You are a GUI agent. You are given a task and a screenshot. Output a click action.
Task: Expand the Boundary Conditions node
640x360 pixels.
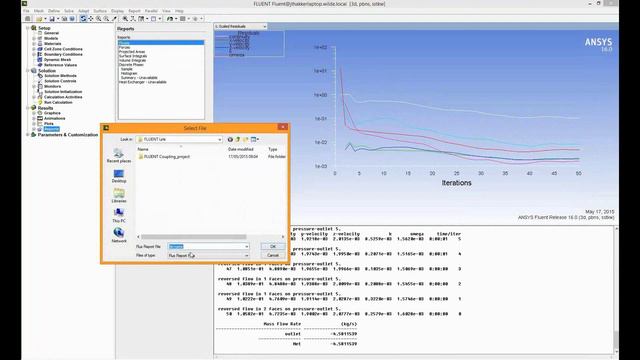(x=34, y=54)
